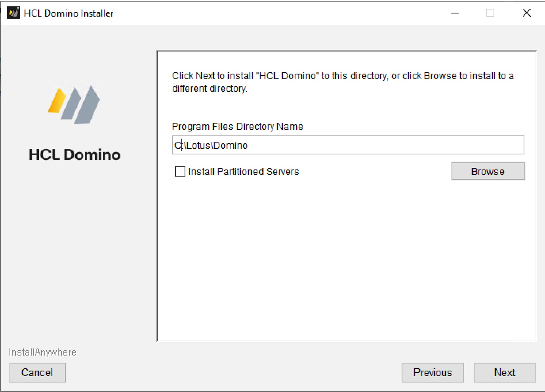
Task: Check the box next to Install Partitioned Servers
Action: coord(180,171)
